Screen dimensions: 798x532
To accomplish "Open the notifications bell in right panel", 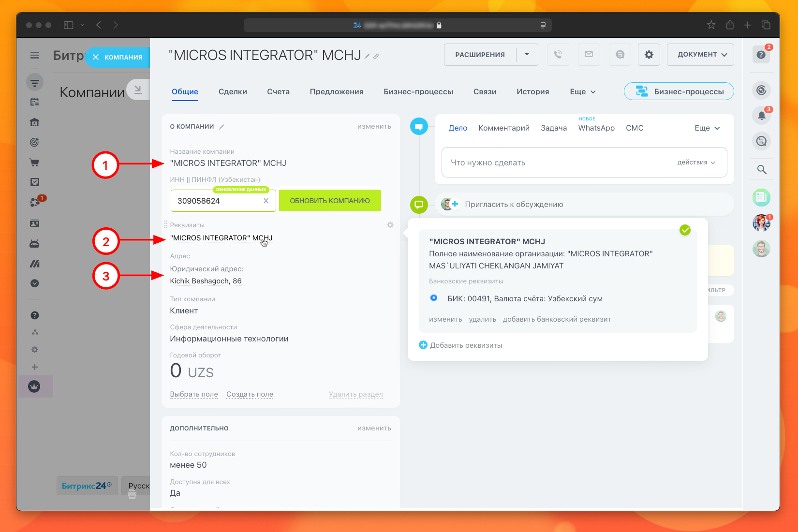I will (x=762, y=116).
